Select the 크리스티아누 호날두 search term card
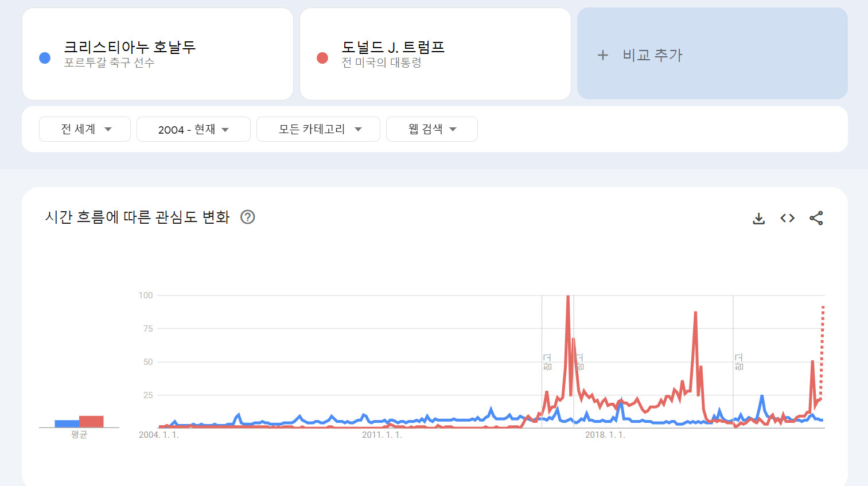868x486 pixels. [158, 54]
